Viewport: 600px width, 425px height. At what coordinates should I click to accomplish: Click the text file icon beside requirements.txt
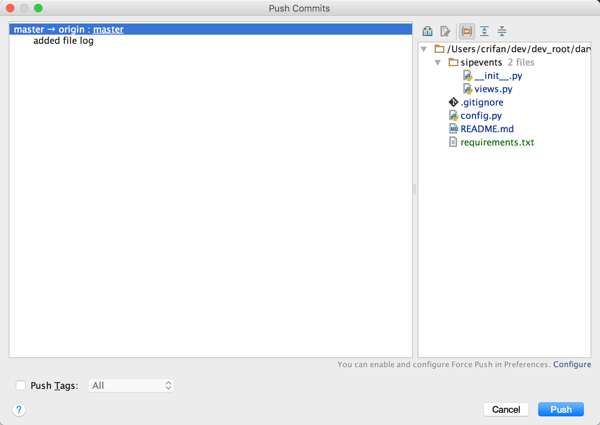tap(453, 142)
